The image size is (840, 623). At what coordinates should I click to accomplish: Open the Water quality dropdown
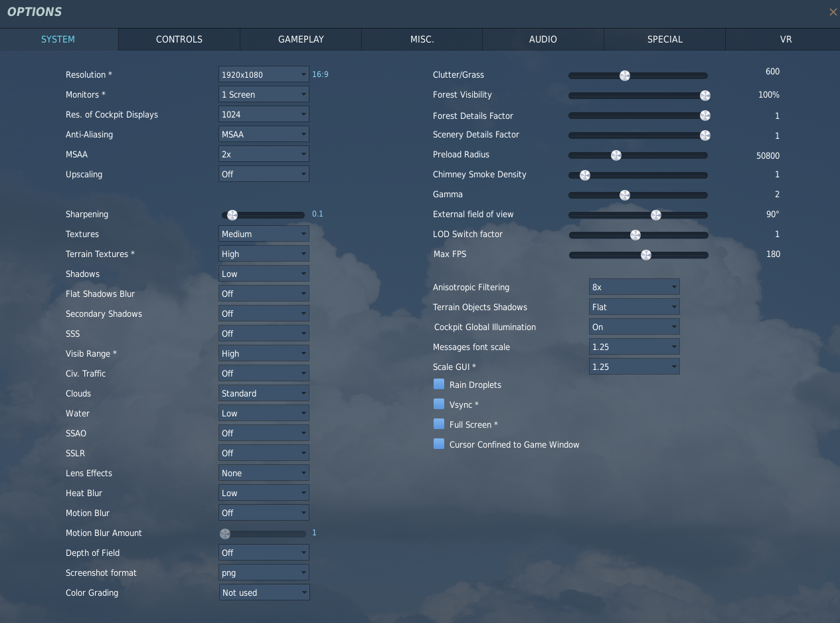264,413
